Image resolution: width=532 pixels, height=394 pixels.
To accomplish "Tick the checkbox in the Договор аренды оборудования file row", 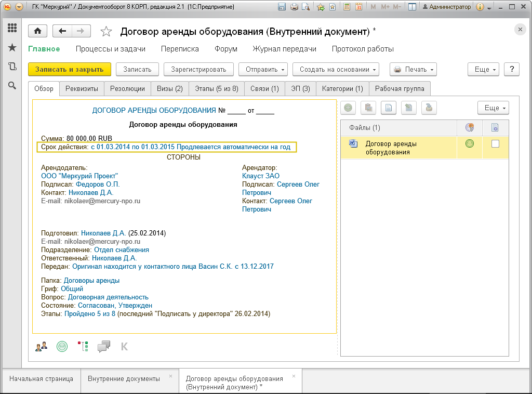I will click(x=495, y=144).
